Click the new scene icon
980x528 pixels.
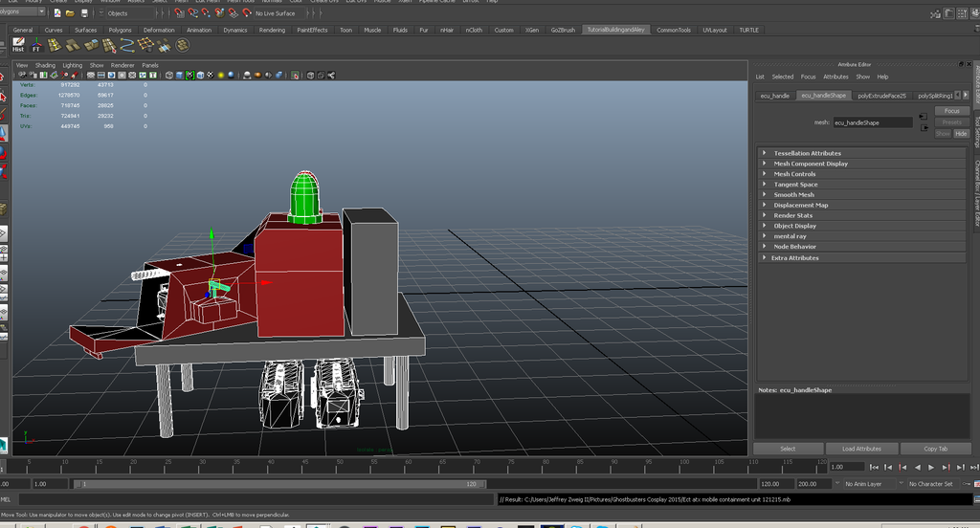[x=57, y=13]
